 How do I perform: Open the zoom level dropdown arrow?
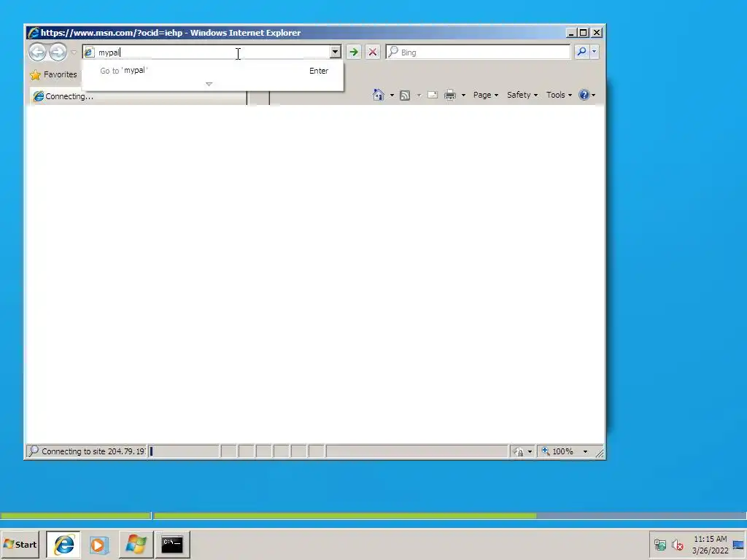[x=585, y=451]
